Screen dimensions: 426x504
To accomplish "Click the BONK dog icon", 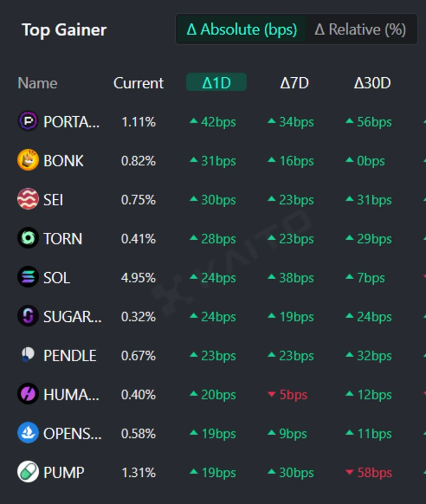I will (28, 160).
